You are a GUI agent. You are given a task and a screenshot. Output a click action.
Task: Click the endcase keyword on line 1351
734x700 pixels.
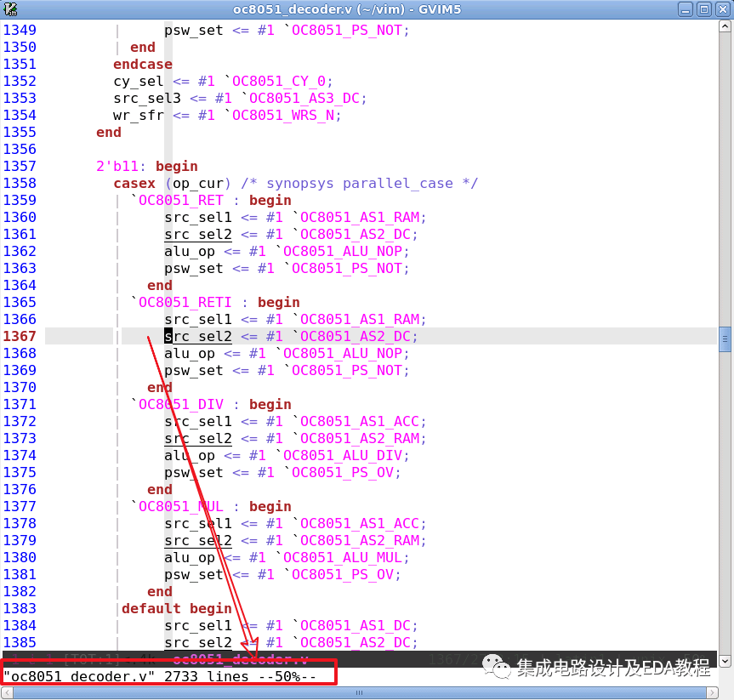tap(142, 64)
